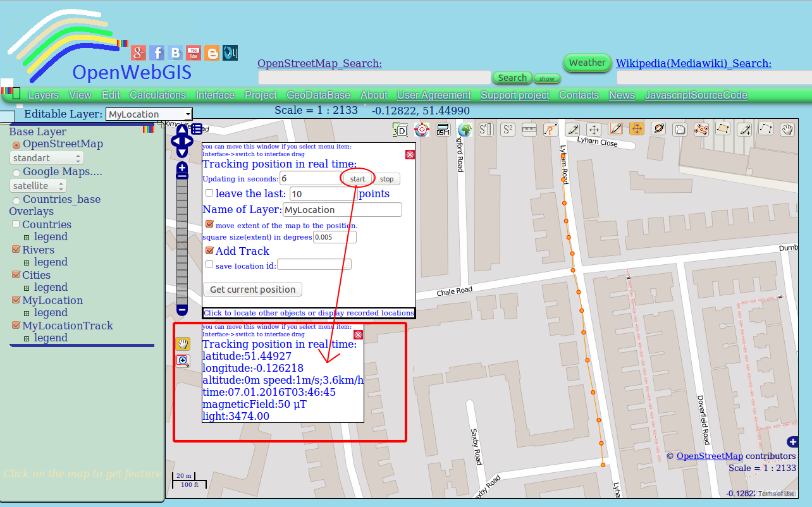Select the pencil with plus tool
Image resolution: width=812 pixels, height=507 pixels.
click(x=744, y=130)
